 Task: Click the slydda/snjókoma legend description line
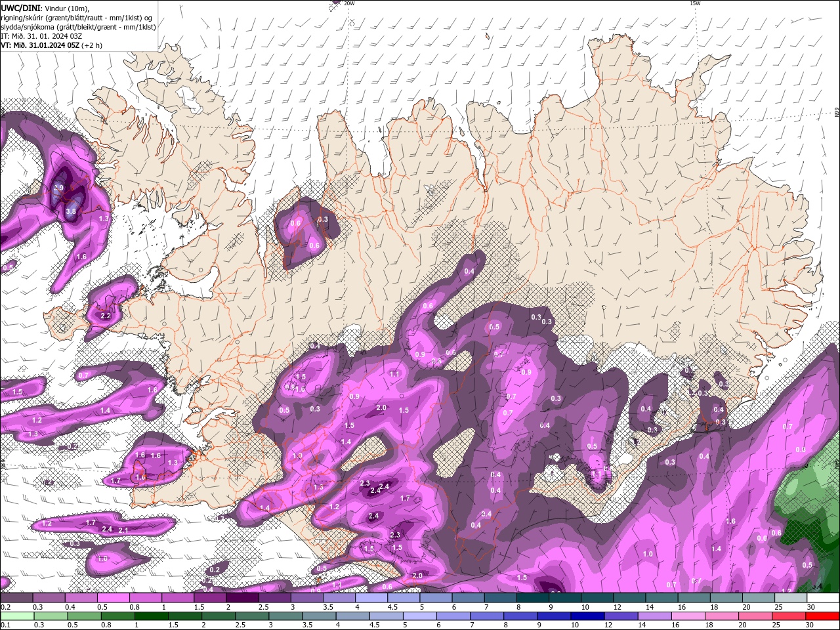(78, 27)
